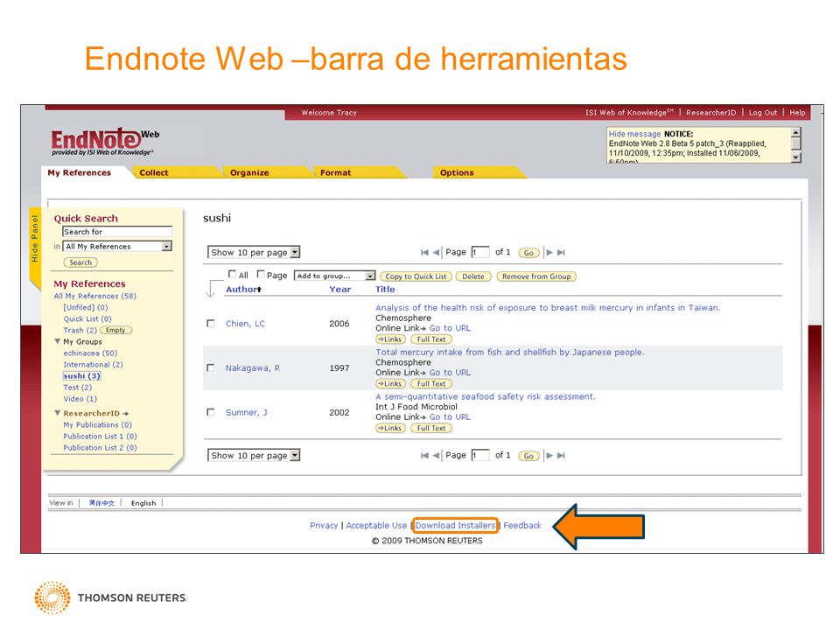This screenshot has width=840, height=630.
Task: Open Download Installers link
Action: coord(455,526)
